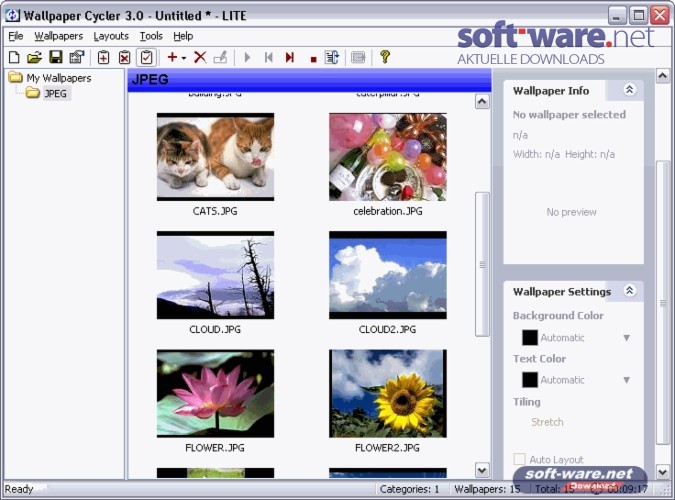Click the Categories: 1 status bar entry
675x500 pixels.
409,489
